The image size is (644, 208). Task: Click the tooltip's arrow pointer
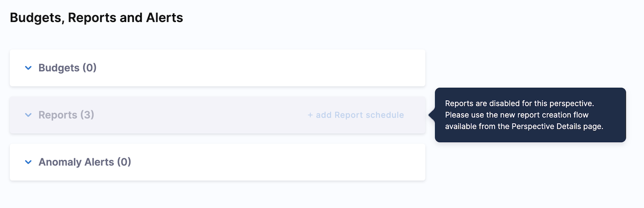(431, 115)
